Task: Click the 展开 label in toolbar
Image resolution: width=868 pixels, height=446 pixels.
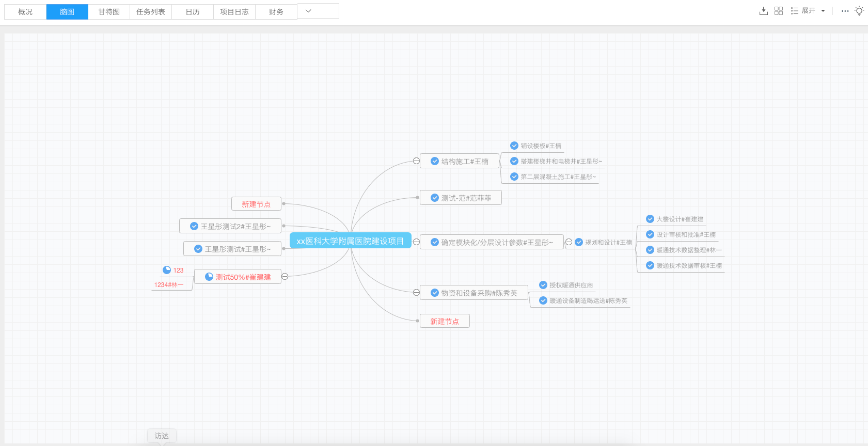Action: coord(808,11)
